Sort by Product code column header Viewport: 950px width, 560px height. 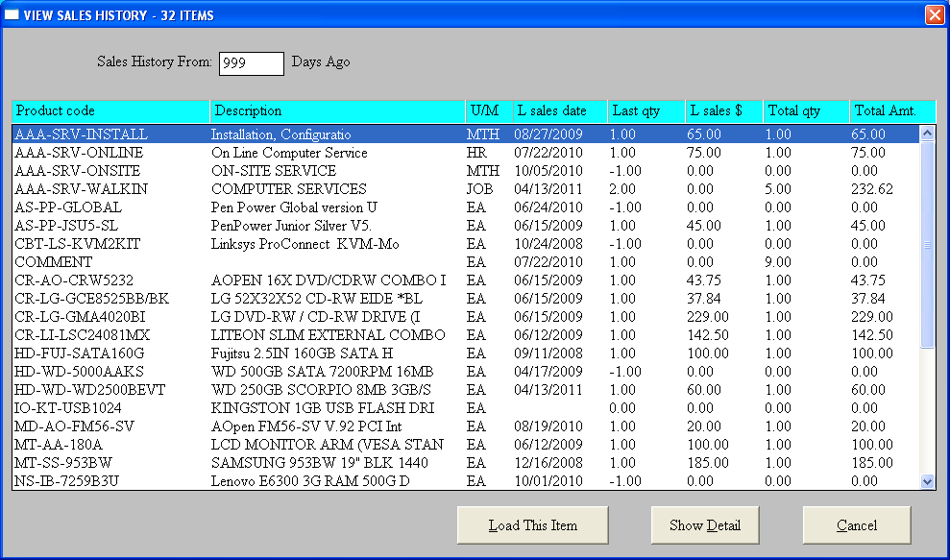110,111
